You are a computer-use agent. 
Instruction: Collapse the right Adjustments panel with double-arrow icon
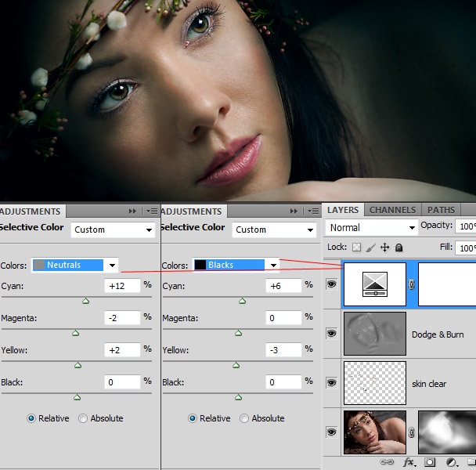[x=294, y=211]
